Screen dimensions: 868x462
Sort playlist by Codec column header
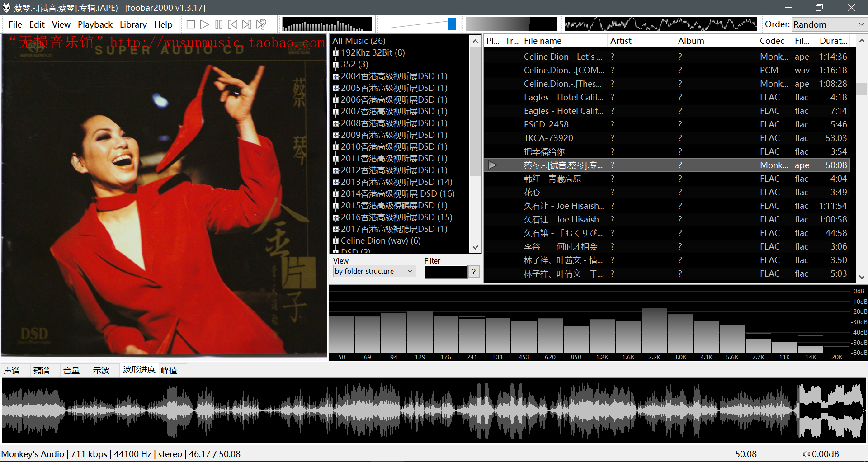click(772, 41)
